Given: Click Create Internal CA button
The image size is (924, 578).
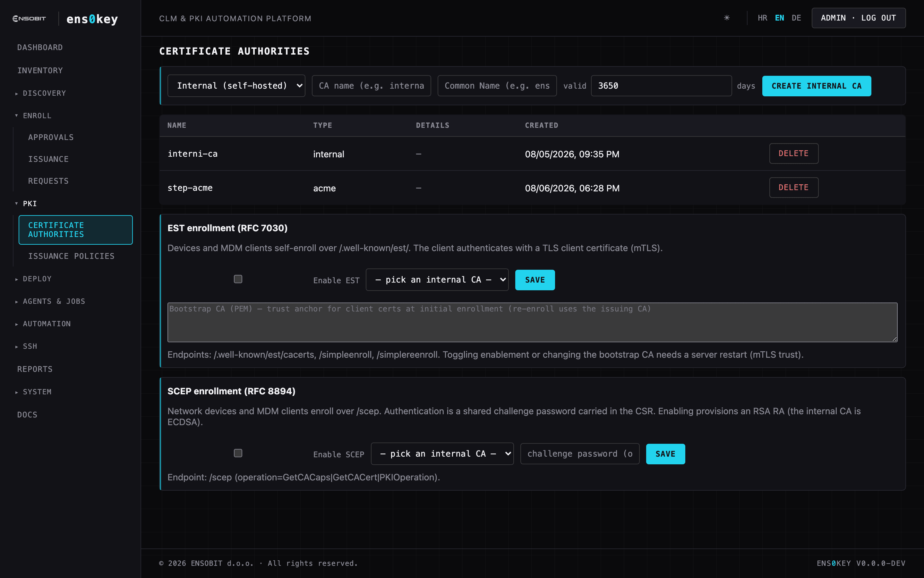Looking at the screenshot, I should (x=816, y=86).
